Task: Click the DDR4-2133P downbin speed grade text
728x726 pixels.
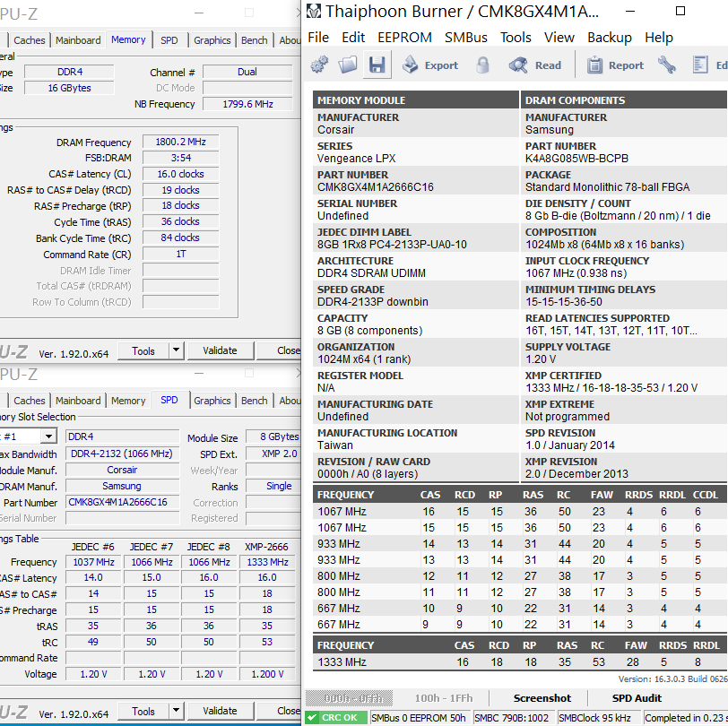Action: point(373,302)
